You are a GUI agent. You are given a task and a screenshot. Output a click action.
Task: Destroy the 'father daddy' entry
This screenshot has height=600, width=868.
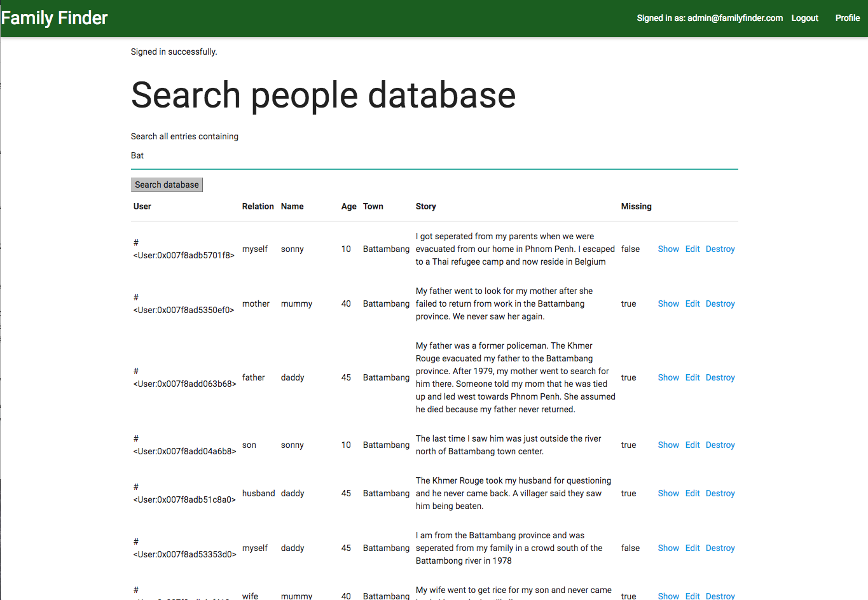tap(720, 377)
